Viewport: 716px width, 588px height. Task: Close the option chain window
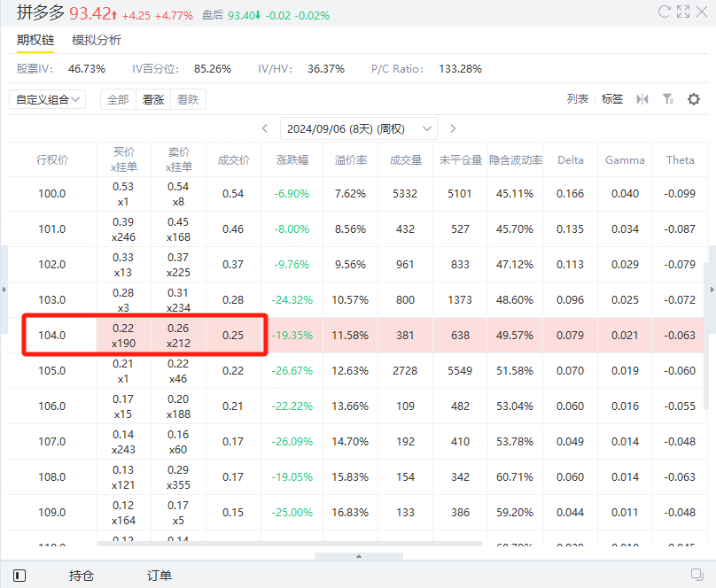pyautogui.click(x=702, y=12)
